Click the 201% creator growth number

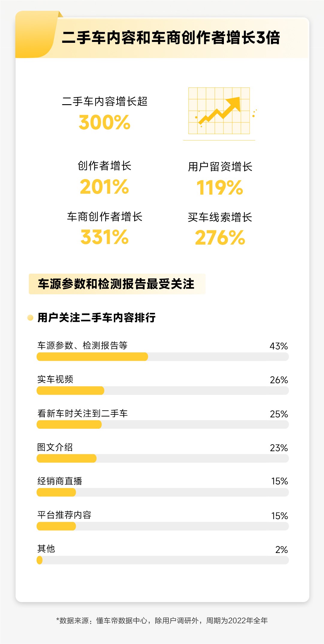tap(105, 187)
